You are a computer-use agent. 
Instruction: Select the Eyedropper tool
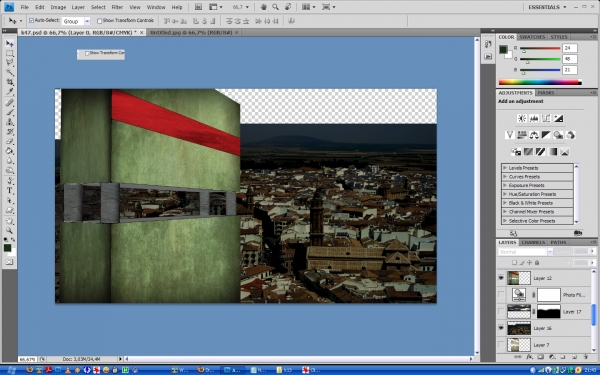point(9,91)
